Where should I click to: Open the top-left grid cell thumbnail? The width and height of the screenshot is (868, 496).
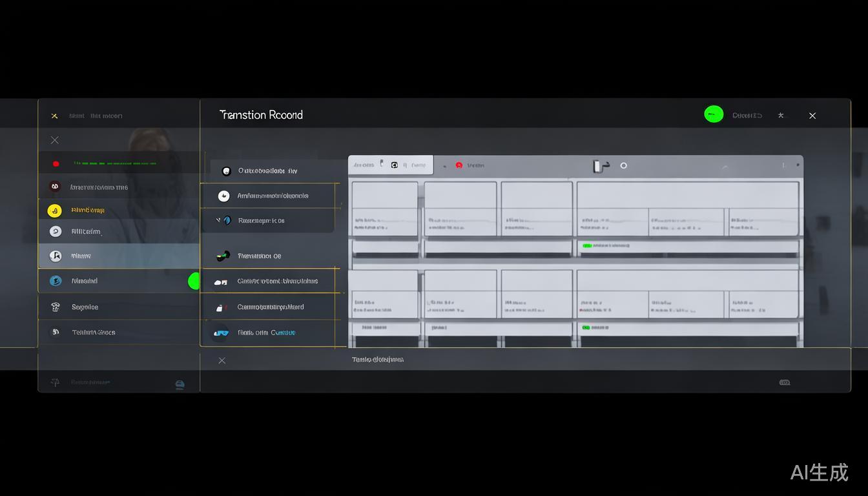(384, 208)
